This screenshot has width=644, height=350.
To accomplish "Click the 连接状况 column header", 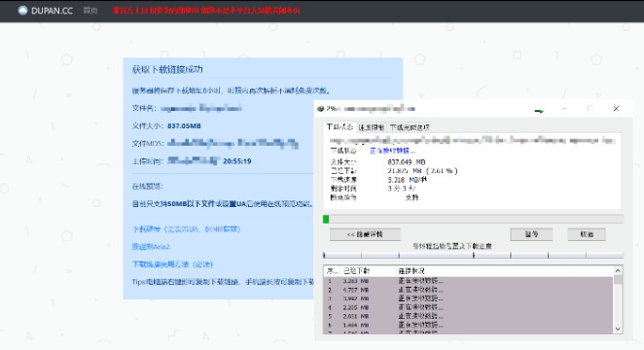I will [483, 271].
